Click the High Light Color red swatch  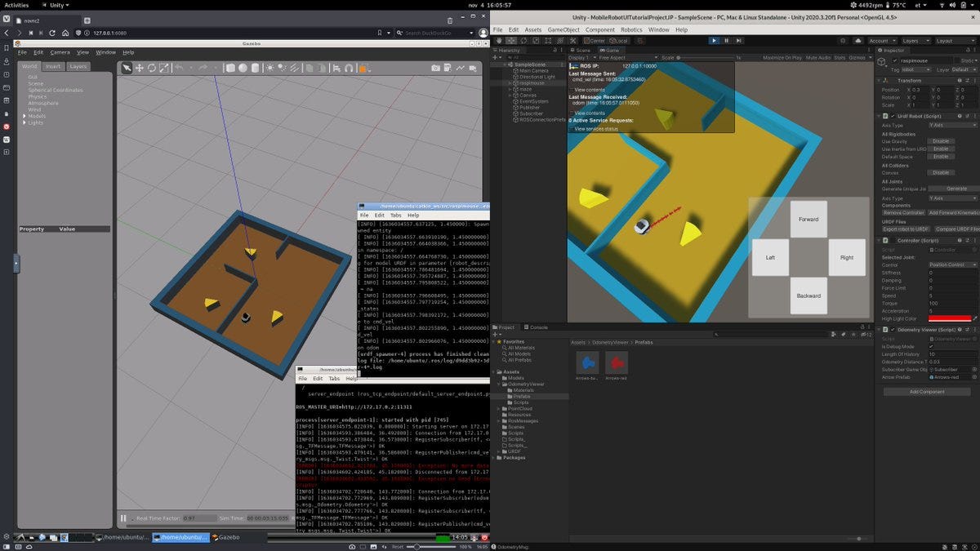tap(951, 318)
